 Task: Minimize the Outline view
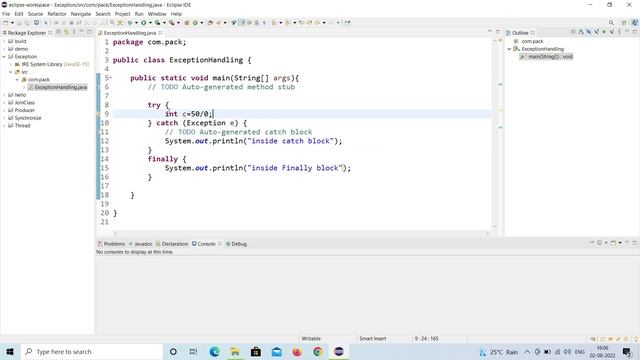(x=627, y=31)
